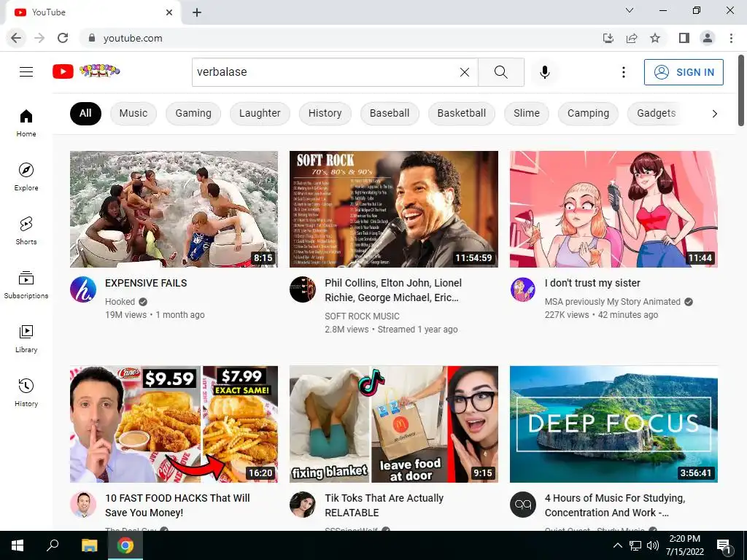Click the magnifier search button
Viewport: 747px width, 560px height.
500,72
